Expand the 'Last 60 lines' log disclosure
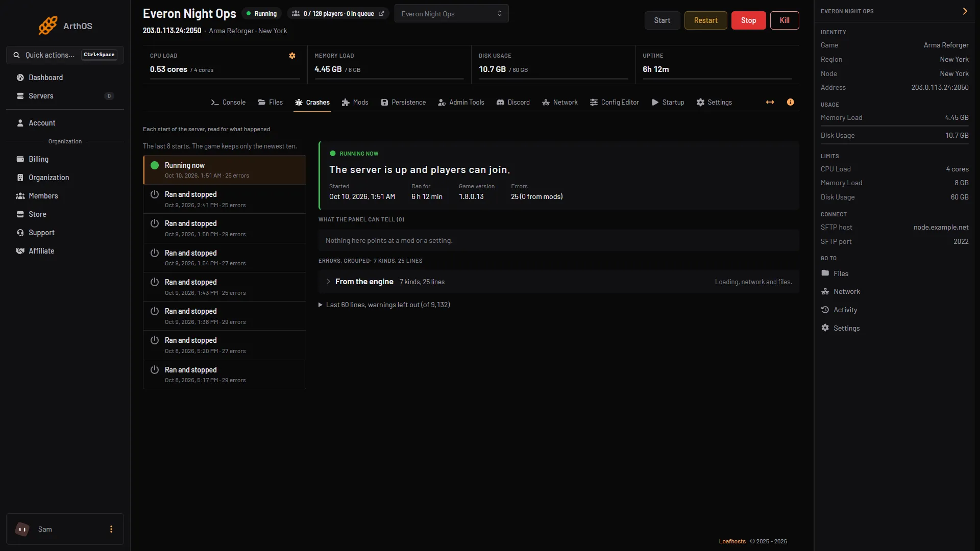980x551 pixels. coord(384,305)
